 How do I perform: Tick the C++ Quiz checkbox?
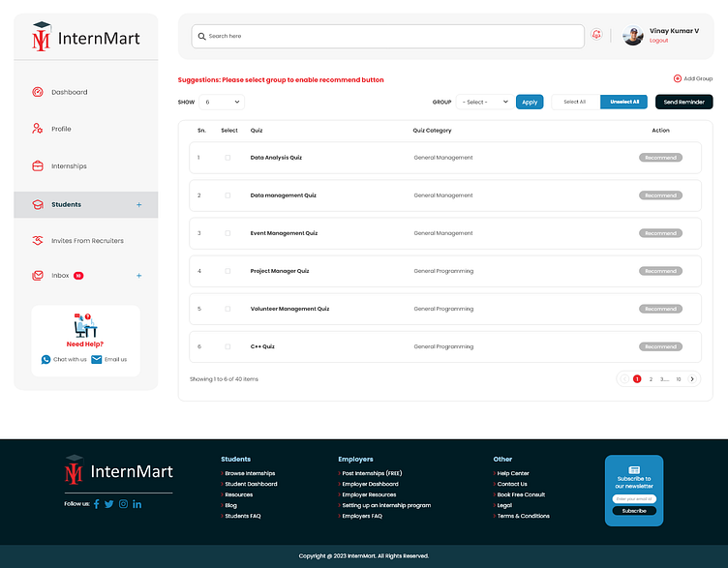pos(228,346)
